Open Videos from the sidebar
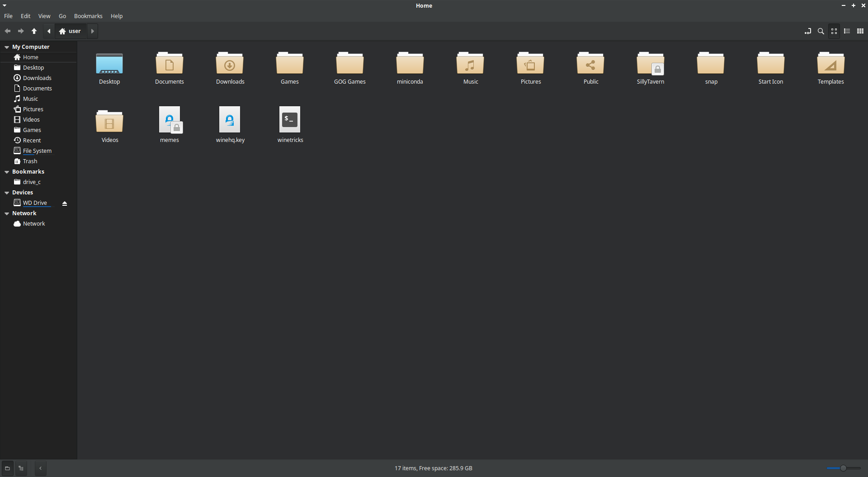 [38, 120]
